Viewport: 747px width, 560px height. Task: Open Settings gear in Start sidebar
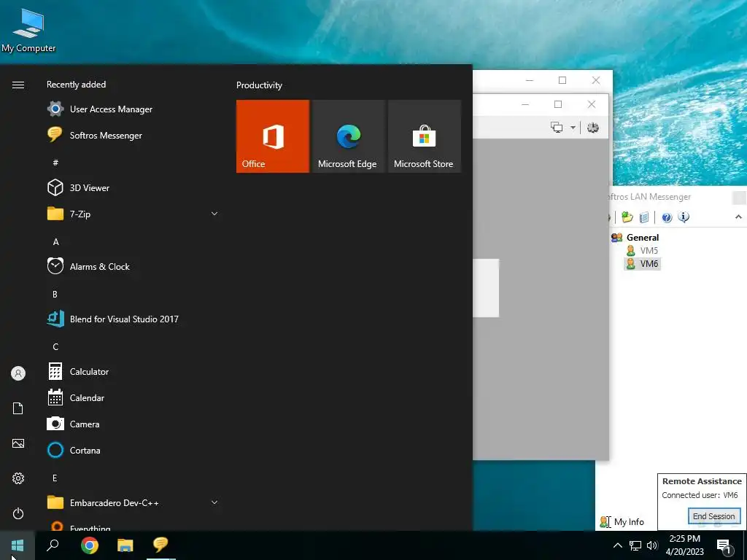18,478
